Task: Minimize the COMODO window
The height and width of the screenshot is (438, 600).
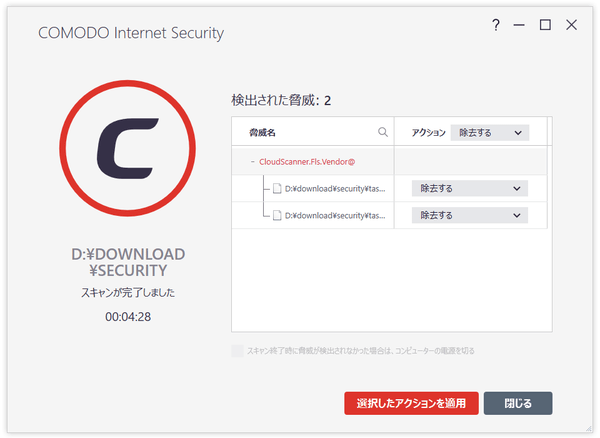Action: coord(519,25)
